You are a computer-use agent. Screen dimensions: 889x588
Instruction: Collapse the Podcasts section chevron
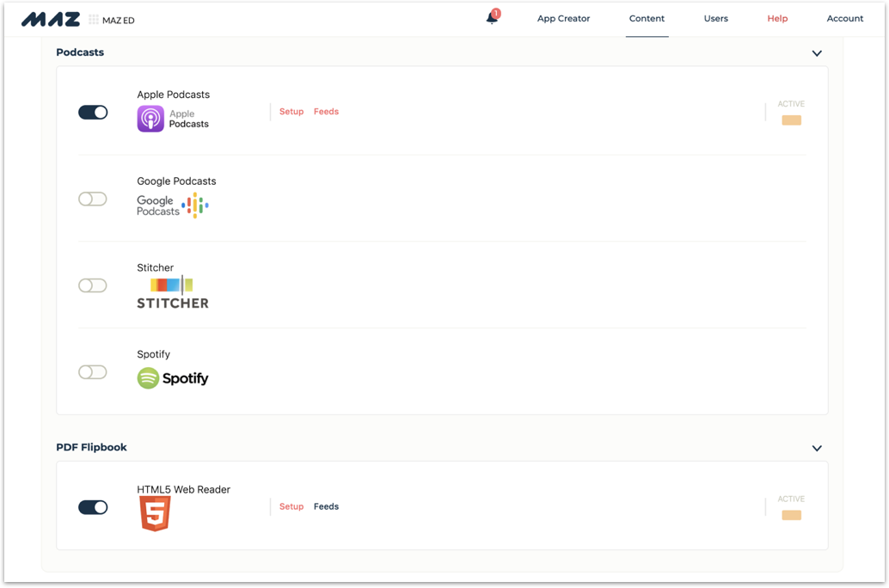(x=817, y=53)
